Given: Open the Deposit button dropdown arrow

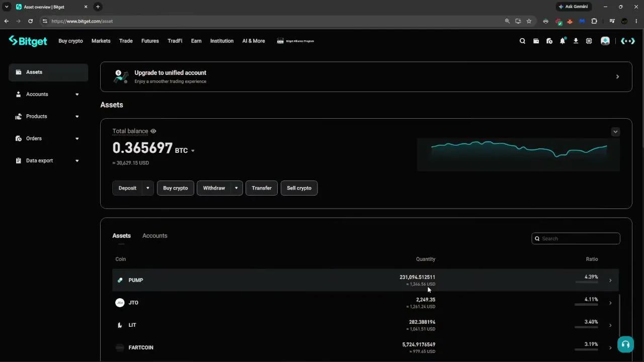Looking at the screenshot, I should pyautogui.click(x=147, y=188).
